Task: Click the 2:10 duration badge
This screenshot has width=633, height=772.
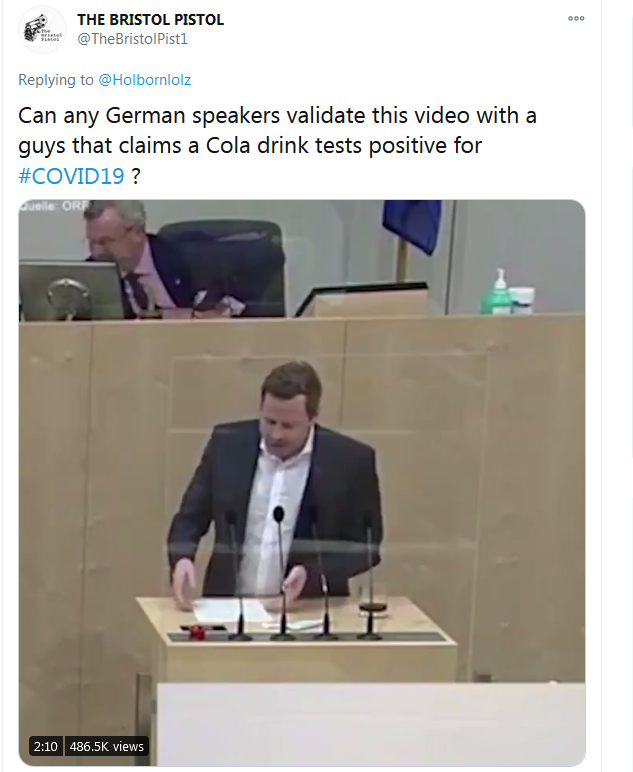Action: point(46,746)
